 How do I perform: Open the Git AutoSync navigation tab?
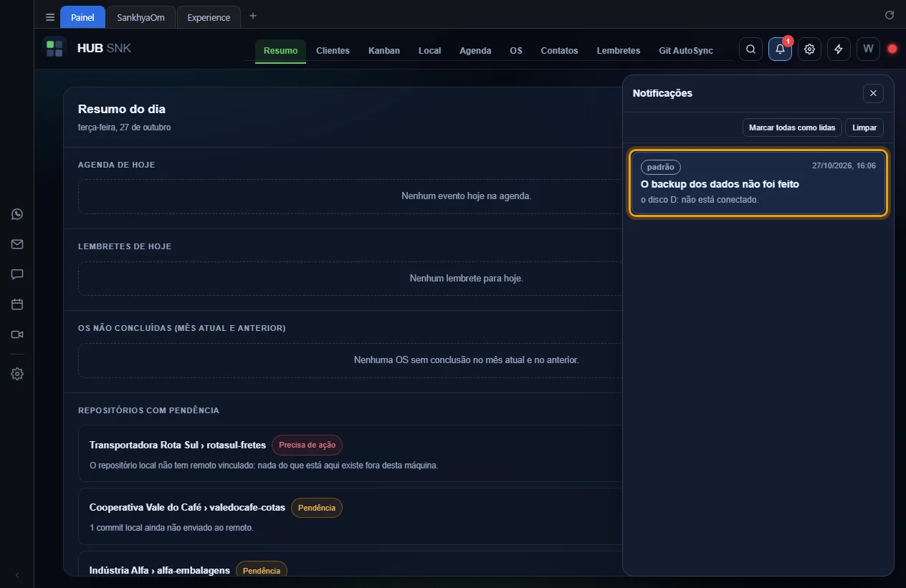pyautogui.click(x=686, y=51)
